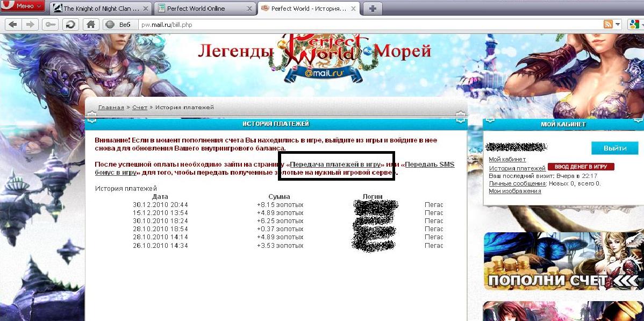Viewport: 644px width, 321px height.
Task: Close the Perfect World Online tab
Action: point(248,9)
